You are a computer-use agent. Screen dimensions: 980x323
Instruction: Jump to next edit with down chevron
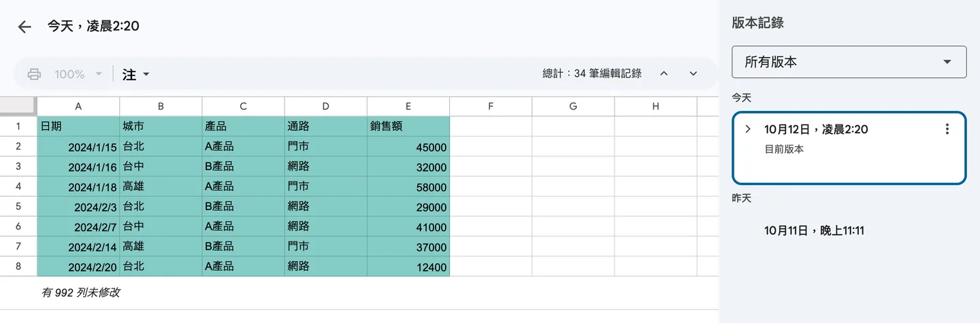(x=693, y=73)
